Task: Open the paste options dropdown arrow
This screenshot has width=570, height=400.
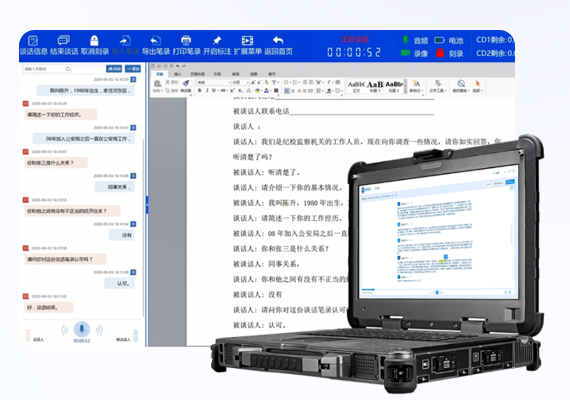Action: [162, 91]
